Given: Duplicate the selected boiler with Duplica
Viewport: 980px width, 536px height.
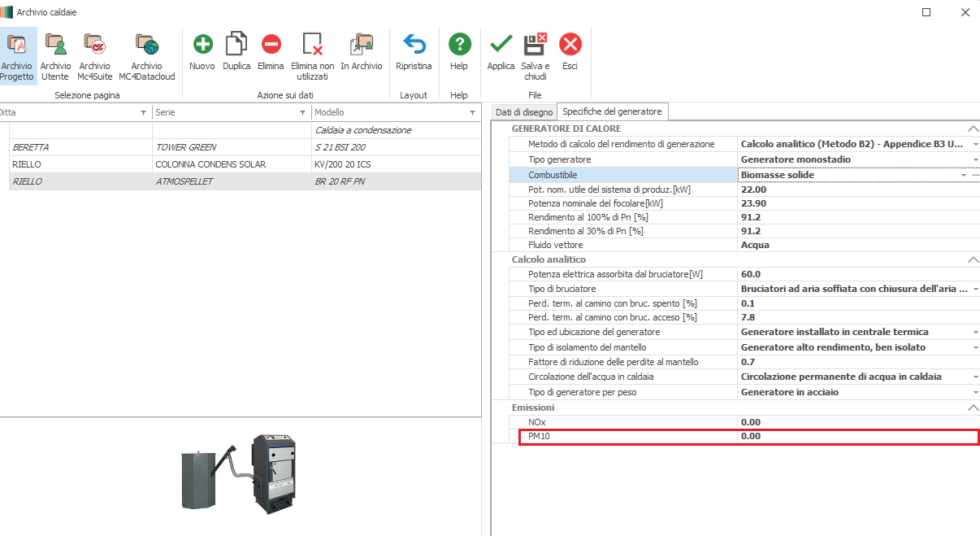Looking at the screenshot, I should click(x=236, y=45).
